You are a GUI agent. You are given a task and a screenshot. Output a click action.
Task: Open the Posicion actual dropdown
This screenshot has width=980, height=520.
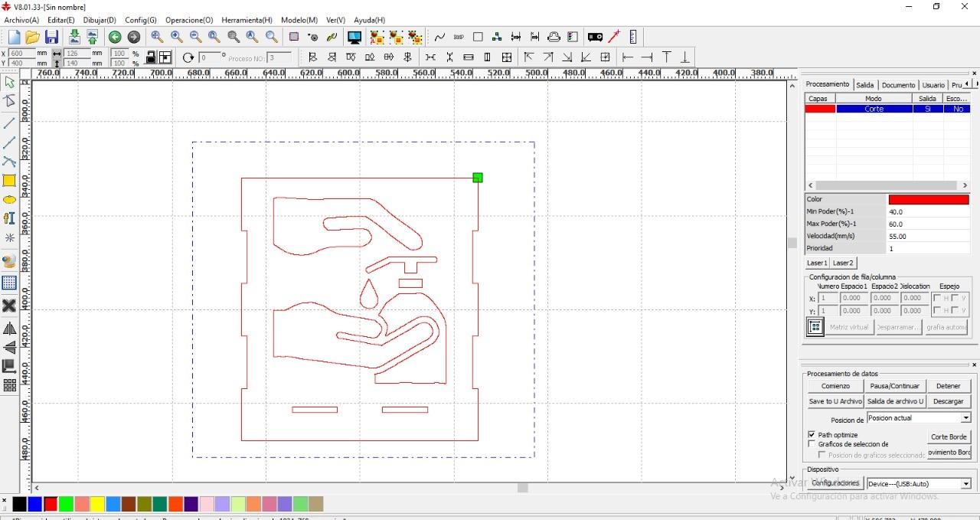click(965, 418)
